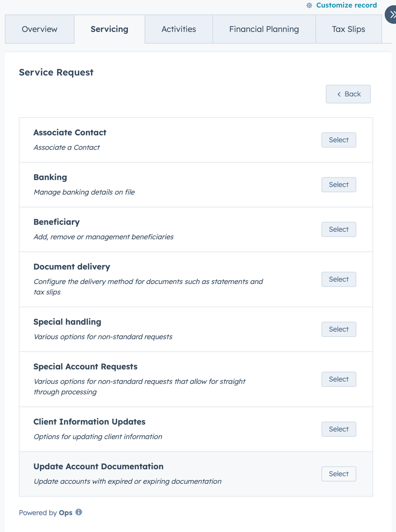This screenshot has height=532, width=396.
Task: Open the Servicing tab
Action: pos(109,29)
